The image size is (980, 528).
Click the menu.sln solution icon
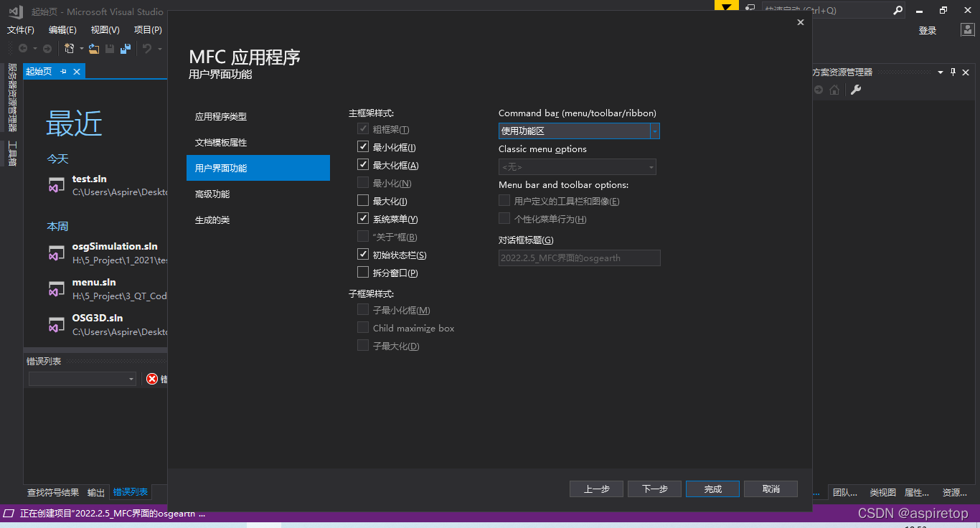point(57,288)
